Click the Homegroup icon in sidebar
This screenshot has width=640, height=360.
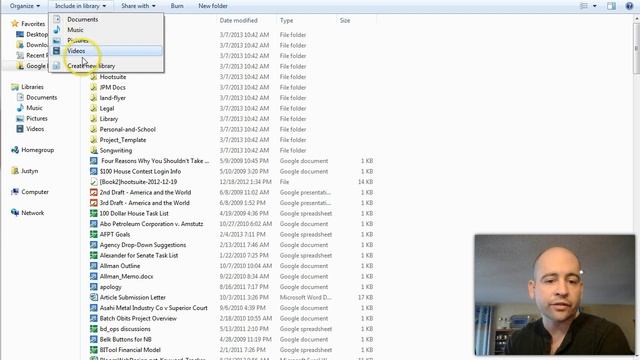[15, 150]
